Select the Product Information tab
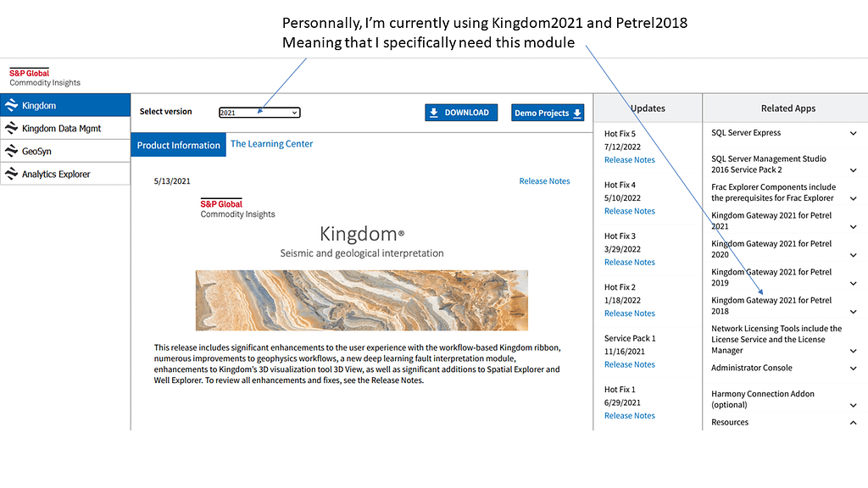The height and width of the screenshot is (488, 868). tap(178, 145)
